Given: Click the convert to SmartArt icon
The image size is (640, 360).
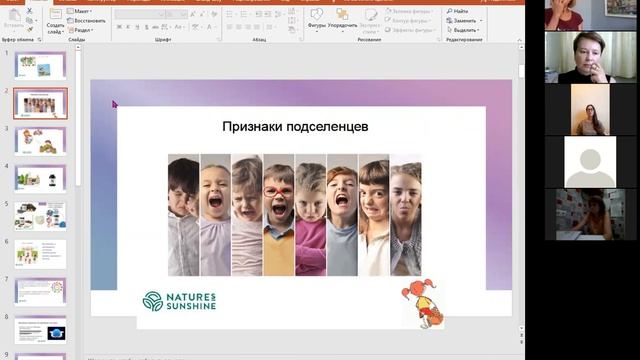Looking at the screenshot, I should pyautogui.click(x=292, y=29).
